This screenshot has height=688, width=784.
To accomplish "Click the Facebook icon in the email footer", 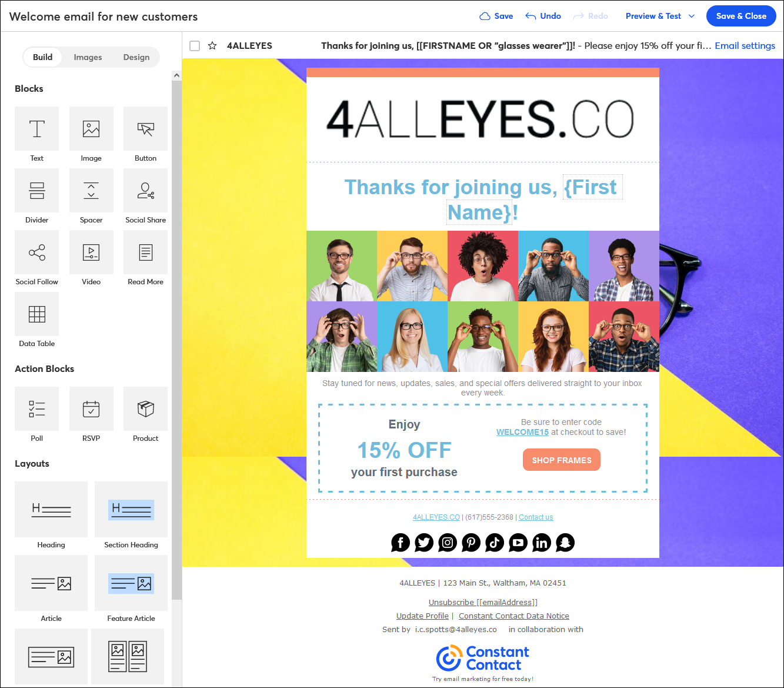I will coord(401,543).
